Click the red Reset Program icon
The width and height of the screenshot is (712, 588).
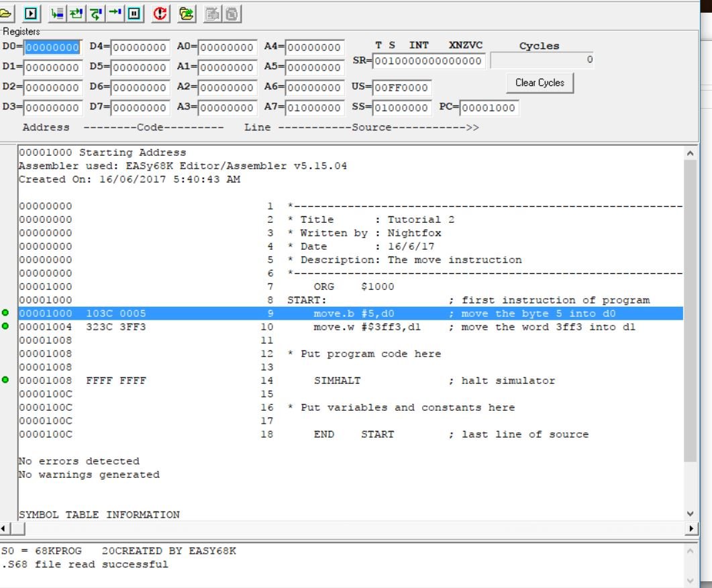(x=160, y=13)
